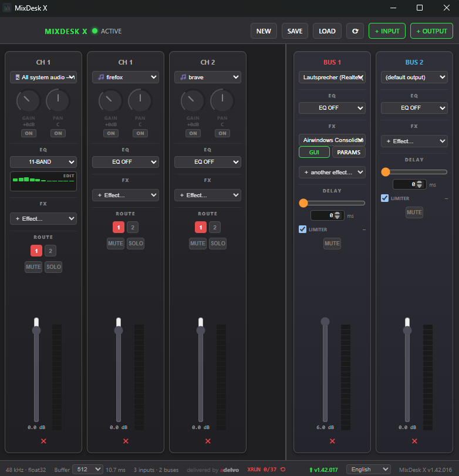459x476 pixels.
Task: Solo the All system audio channel
Action: (53, 267)
